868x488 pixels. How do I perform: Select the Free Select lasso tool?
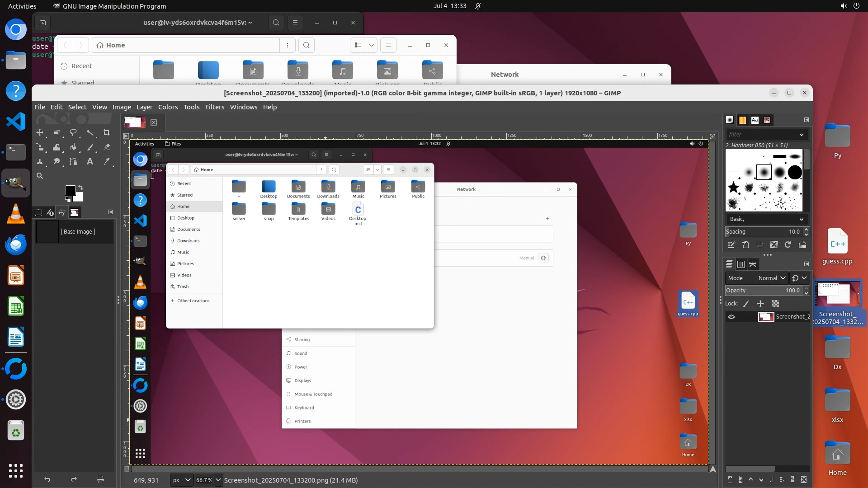pos(73,133)
